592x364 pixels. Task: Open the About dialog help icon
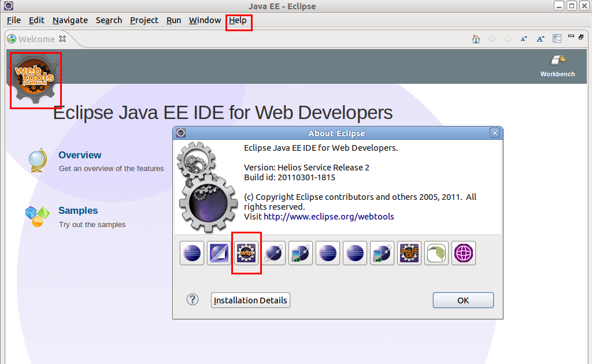(x=193, y=300)
